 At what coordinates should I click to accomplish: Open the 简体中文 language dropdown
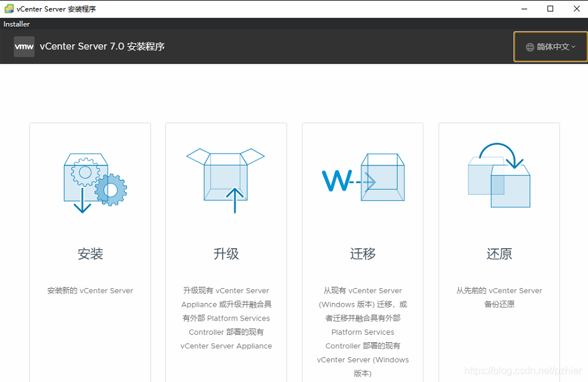(550, 47)
